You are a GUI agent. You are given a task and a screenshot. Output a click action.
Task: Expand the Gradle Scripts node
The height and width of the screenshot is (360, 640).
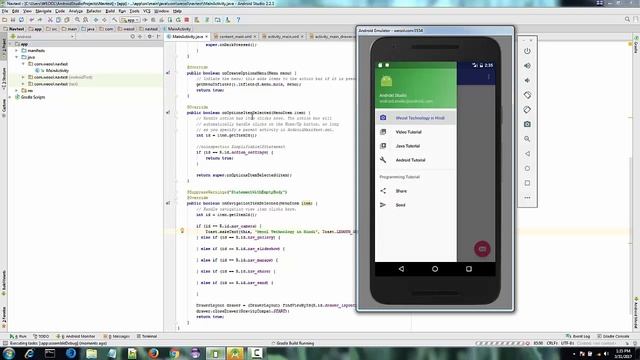10,97
